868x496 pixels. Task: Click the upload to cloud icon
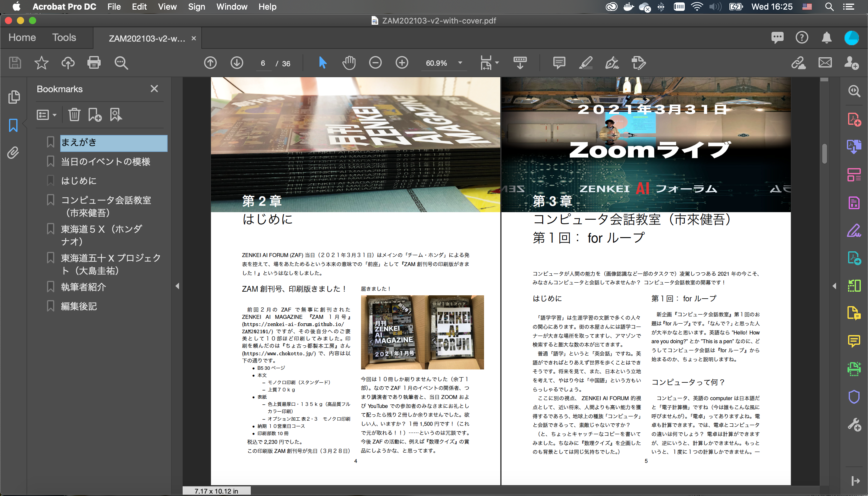pyautogui.click(x=68, y=63)
